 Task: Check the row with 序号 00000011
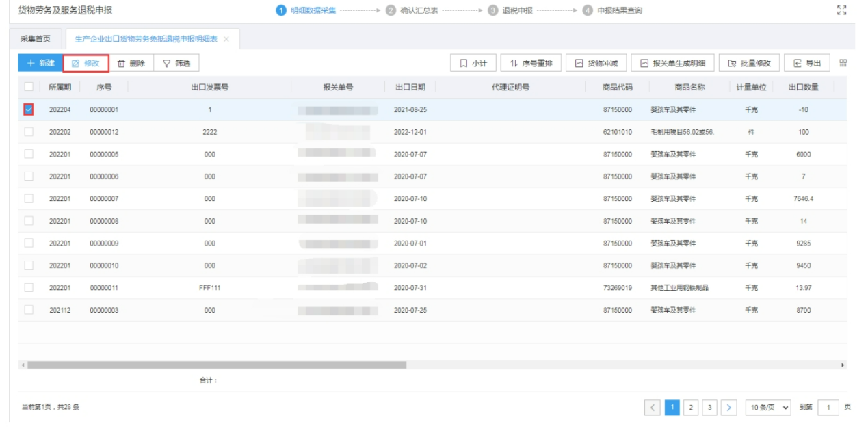point(29,287)
